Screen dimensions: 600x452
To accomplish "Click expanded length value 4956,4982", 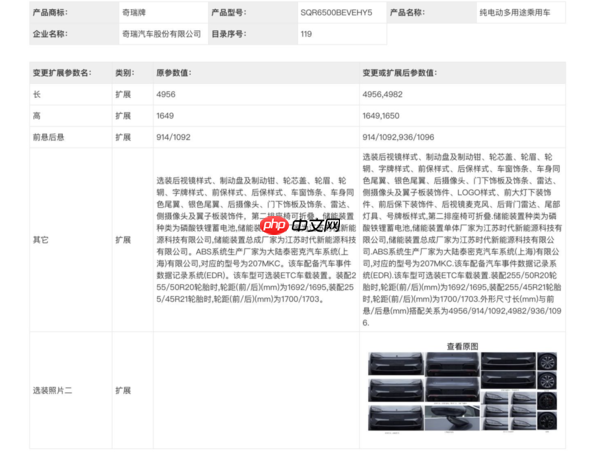I will (382, 95).
